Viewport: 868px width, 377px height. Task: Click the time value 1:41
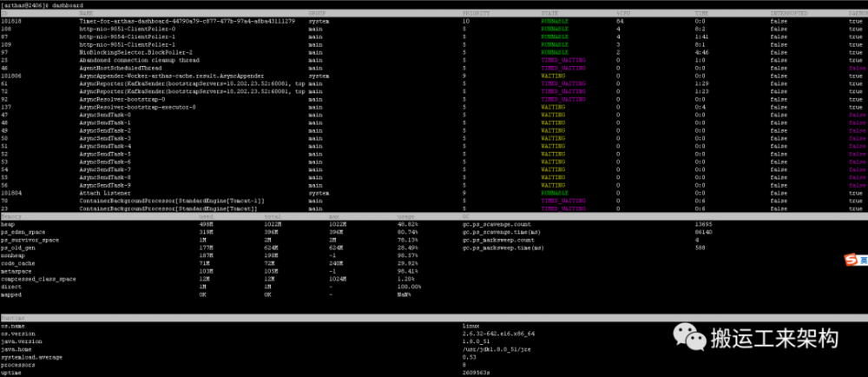click(x=702, y=36)
